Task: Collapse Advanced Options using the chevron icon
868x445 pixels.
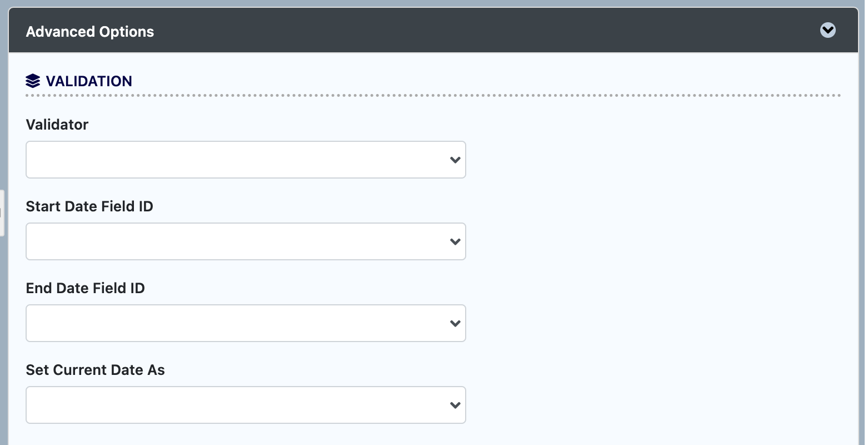Action: click(827, 30)
